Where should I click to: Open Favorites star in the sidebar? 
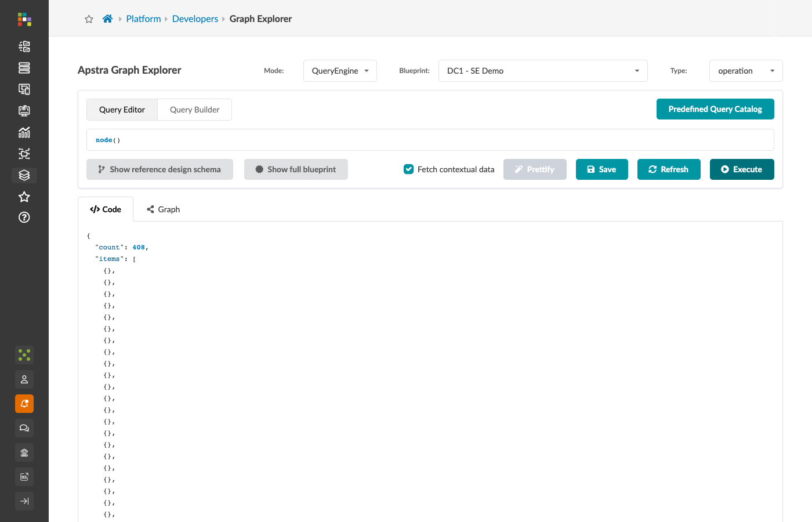[x=24, y=197]
